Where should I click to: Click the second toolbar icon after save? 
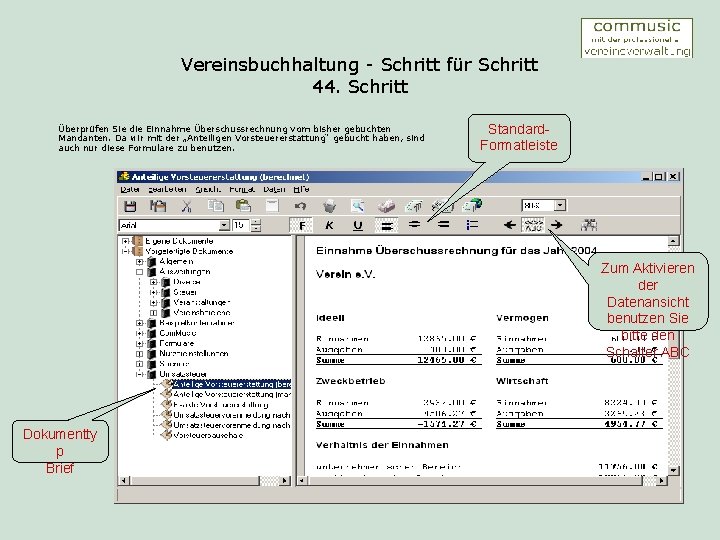pos(158,206)
